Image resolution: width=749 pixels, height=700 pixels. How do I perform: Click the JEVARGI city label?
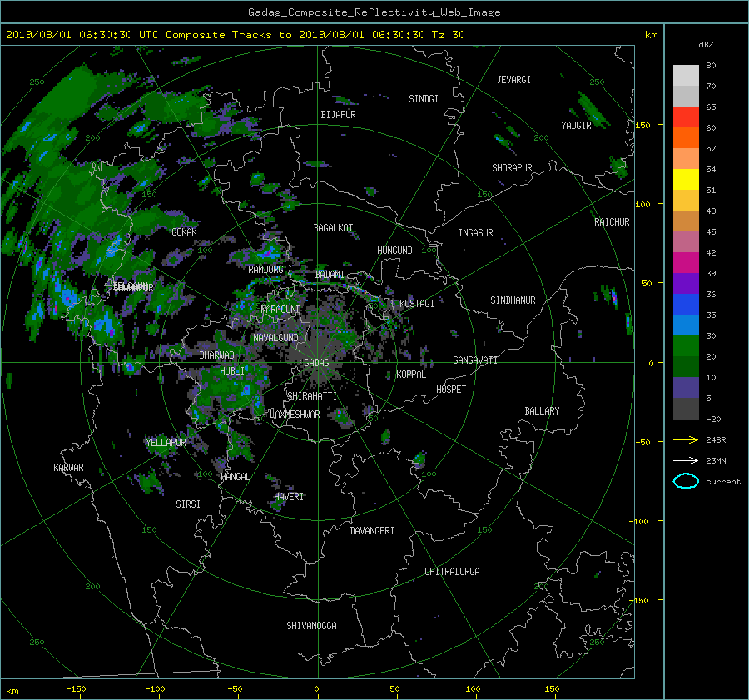[x=513, y=80]
